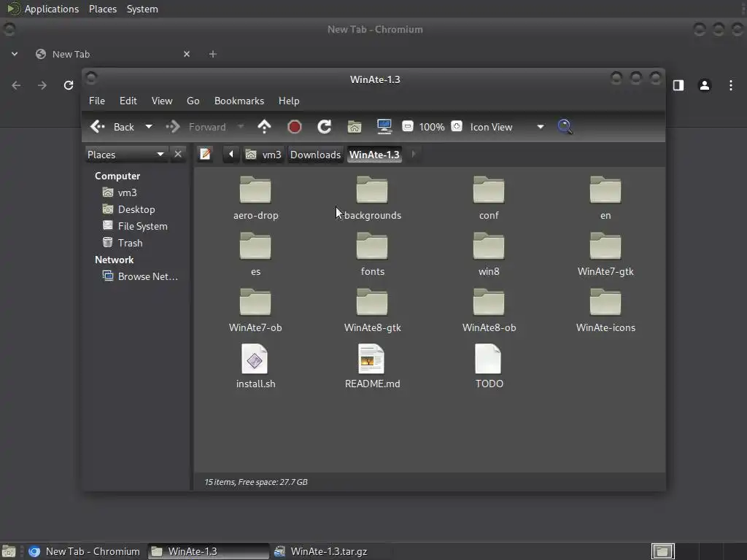Viewport: 747px width, 560px height.
Task: Reload the page in the Chromium window
Action: tap(69, 85)
